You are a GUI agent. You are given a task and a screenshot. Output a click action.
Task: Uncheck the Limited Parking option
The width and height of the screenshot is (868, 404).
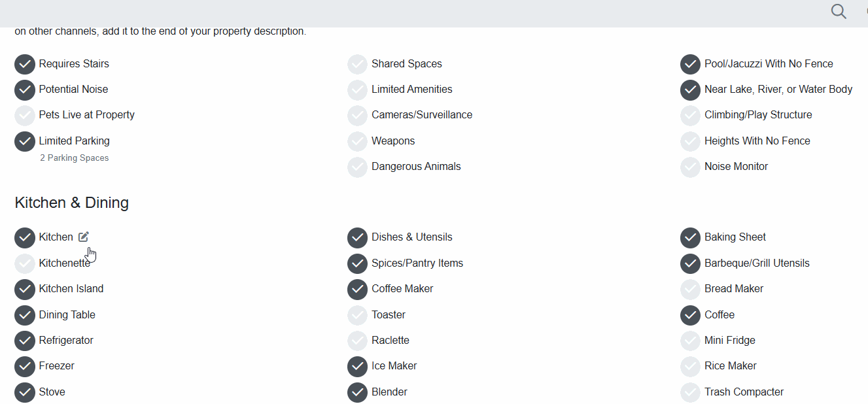[25, 141]
